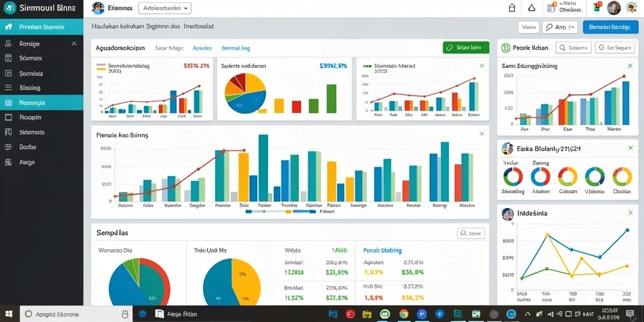This screenshot has width=644, height=322.
Task: Close the Sann Brangginiking chart panel
Action: click(630, 65)
